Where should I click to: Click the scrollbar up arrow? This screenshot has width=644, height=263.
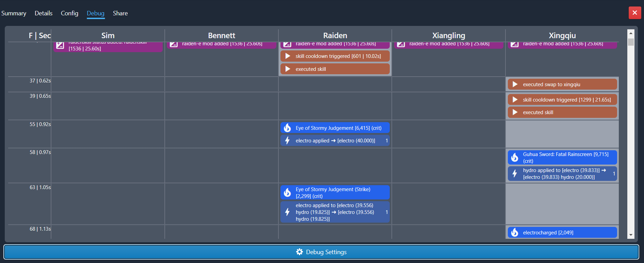coord(631,33)
